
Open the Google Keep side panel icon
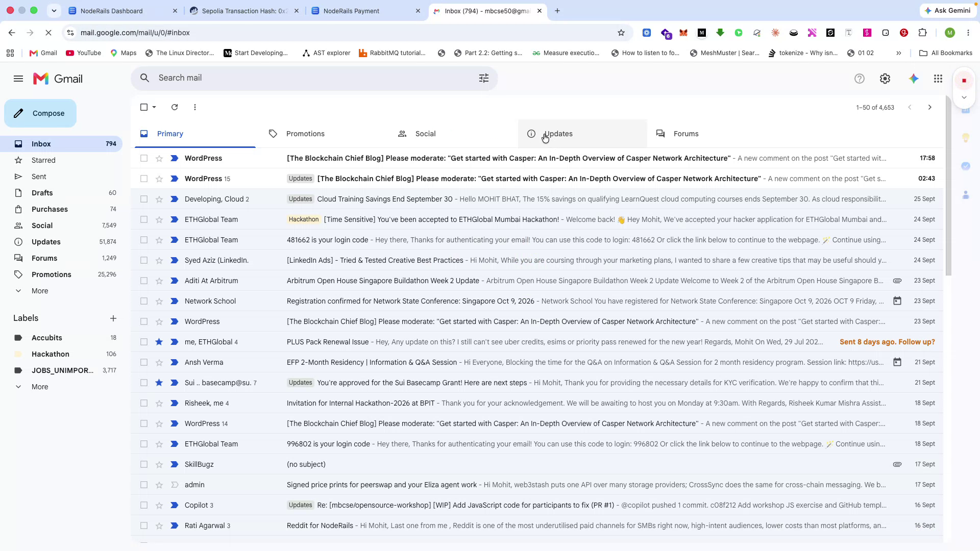(x=966, y=138)
